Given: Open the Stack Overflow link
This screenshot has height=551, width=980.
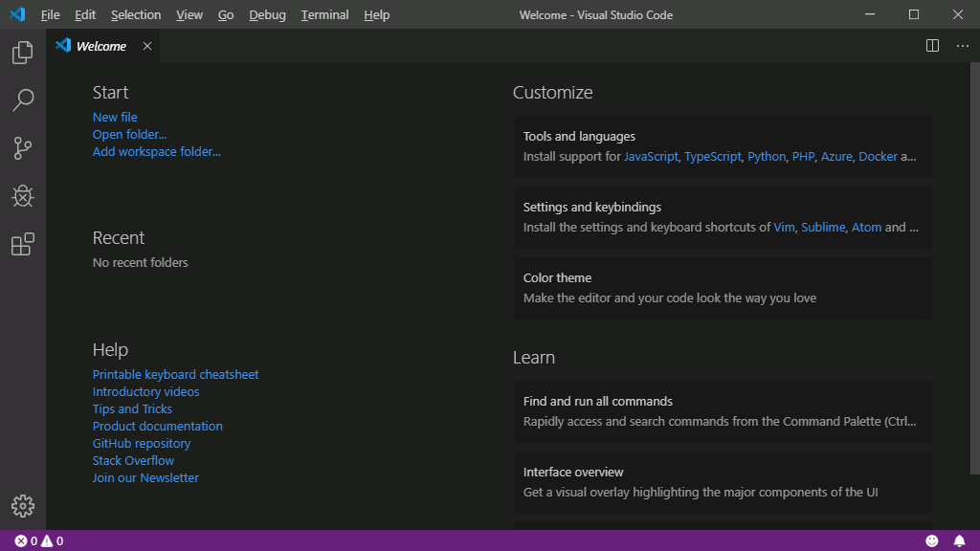Looking at the screenshot, I should (133, 460).
